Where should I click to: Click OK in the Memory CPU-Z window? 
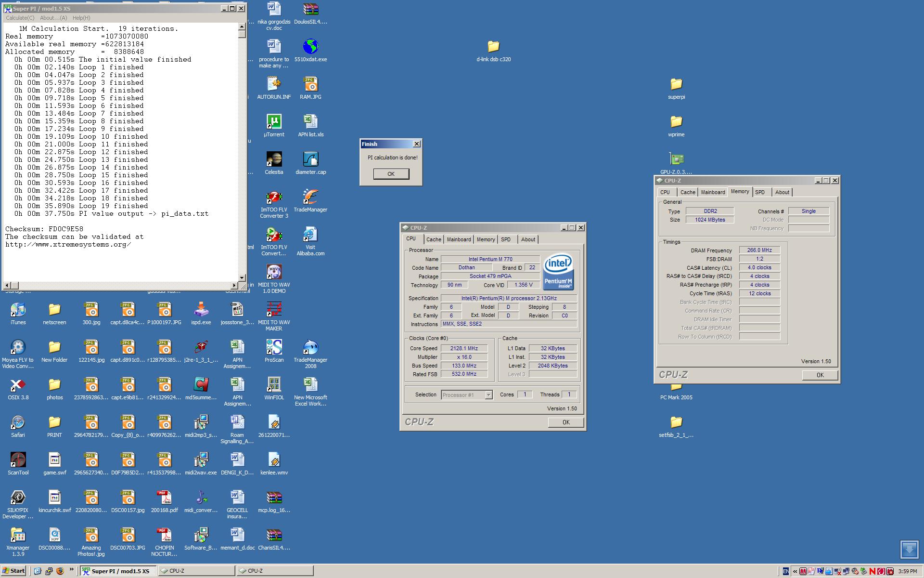[820, 375]
